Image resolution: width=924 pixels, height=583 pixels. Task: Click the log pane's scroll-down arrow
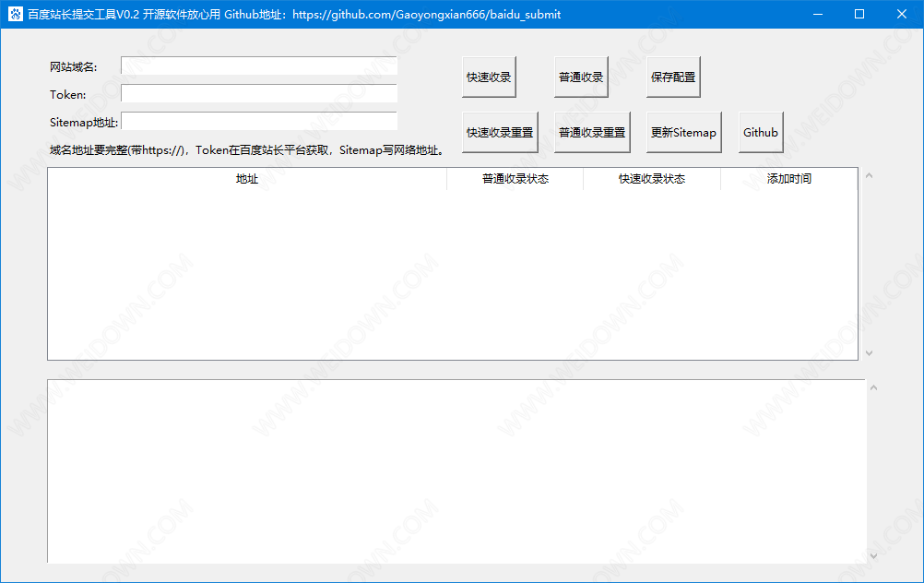(873, 555)
